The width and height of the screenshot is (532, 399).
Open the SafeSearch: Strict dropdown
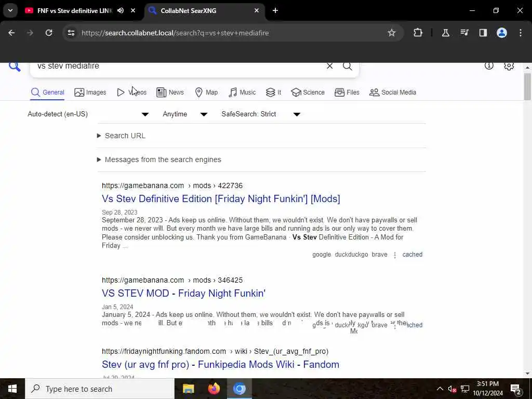pyautogui.click(x=261, y=114)
